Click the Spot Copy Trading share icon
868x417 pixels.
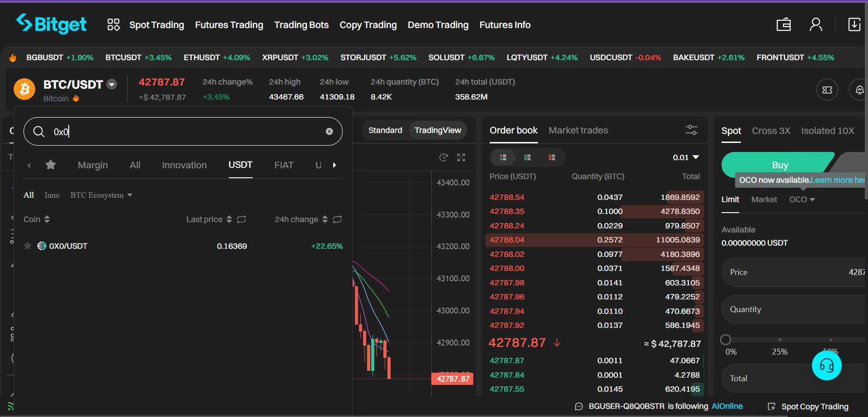[772, 407]
